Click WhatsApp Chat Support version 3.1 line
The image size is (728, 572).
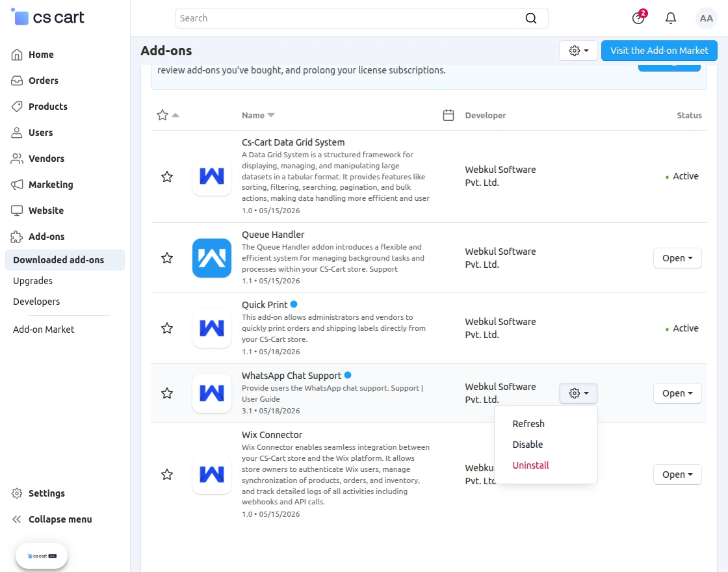pos(270,411)
